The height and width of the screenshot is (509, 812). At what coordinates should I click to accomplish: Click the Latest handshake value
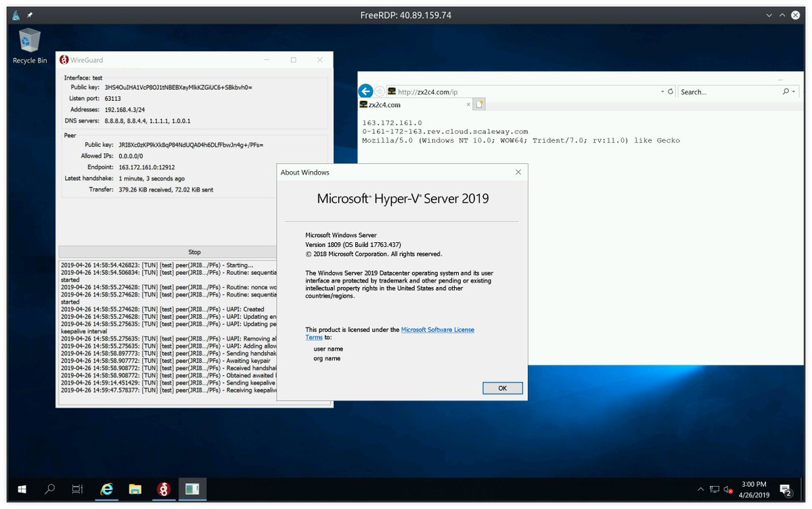point(151,179)
